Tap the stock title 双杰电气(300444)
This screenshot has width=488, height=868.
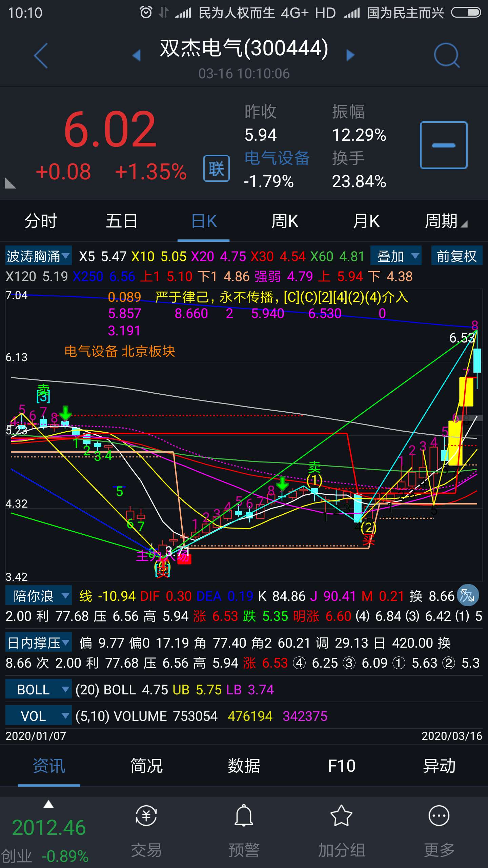[x=244, y=48]
